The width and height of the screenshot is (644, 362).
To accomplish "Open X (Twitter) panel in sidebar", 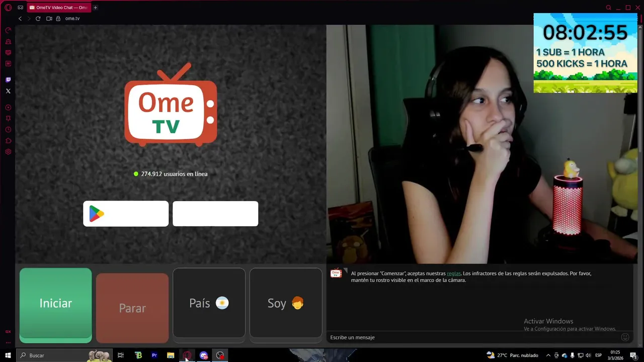I will [x=8, y=91].
